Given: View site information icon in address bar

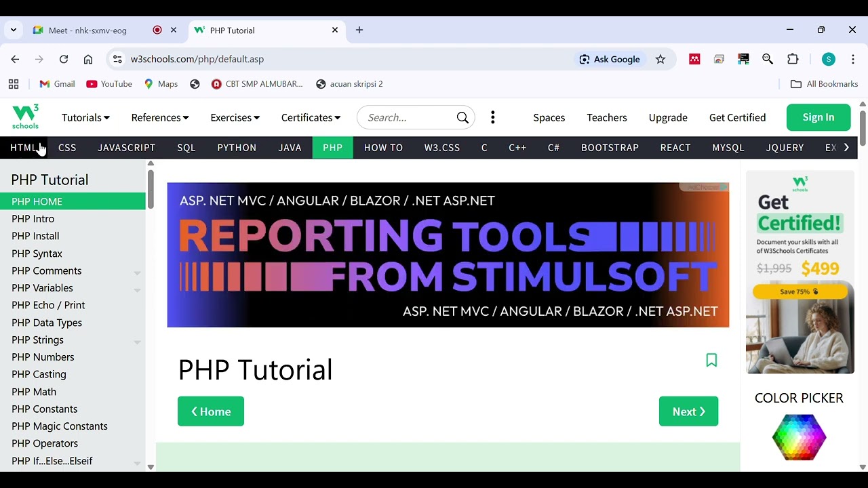Looking at the screenshot, I should pos(117,59).
